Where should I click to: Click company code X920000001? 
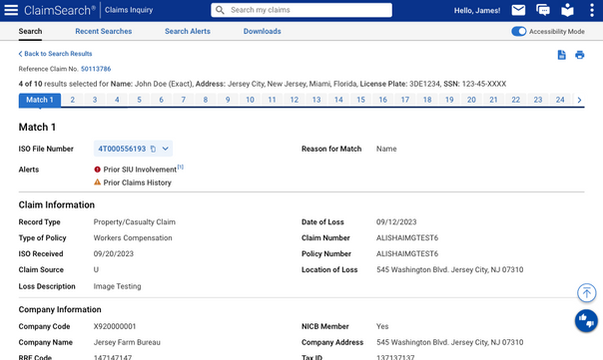point(115,327)
